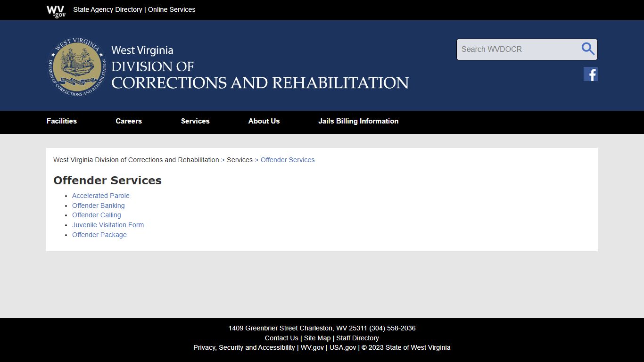
Task: Open the About Us menu
Action: pyautogui.click(x=264, y=121)
